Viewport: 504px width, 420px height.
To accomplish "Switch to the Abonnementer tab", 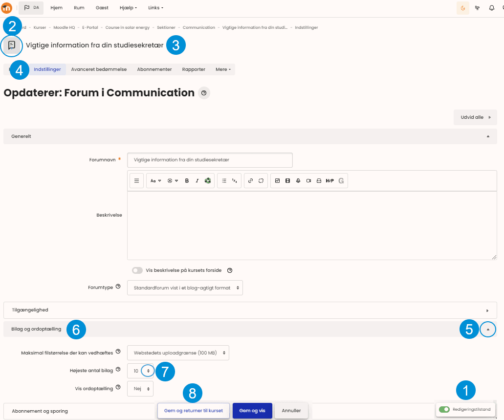I will [x=154, y=69].
